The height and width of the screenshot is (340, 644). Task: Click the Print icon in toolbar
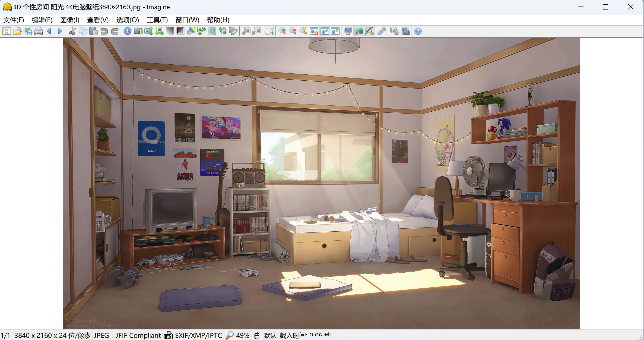pos(39,31)
